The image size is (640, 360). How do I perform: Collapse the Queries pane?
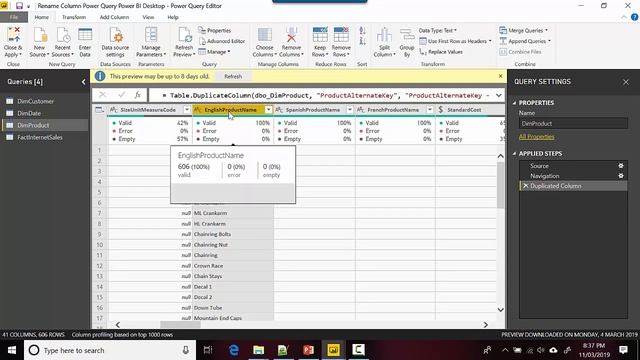(83, 82)
